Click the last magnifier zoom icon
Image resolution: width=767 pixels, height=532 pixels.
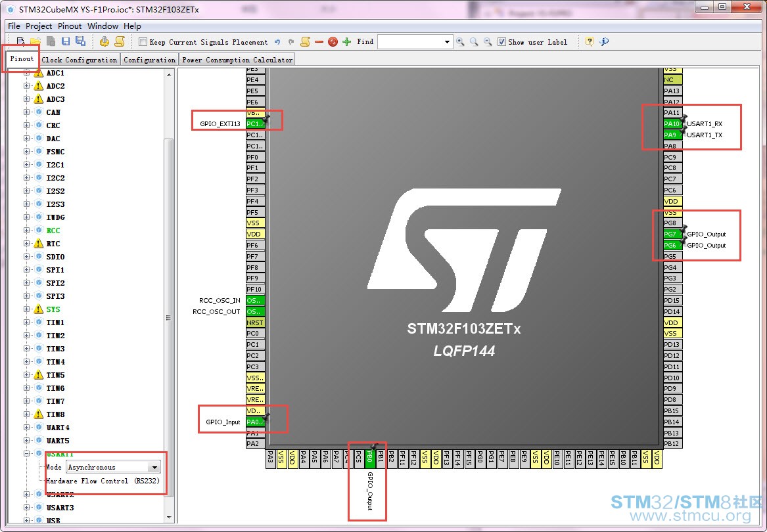(x=488, y=42)
